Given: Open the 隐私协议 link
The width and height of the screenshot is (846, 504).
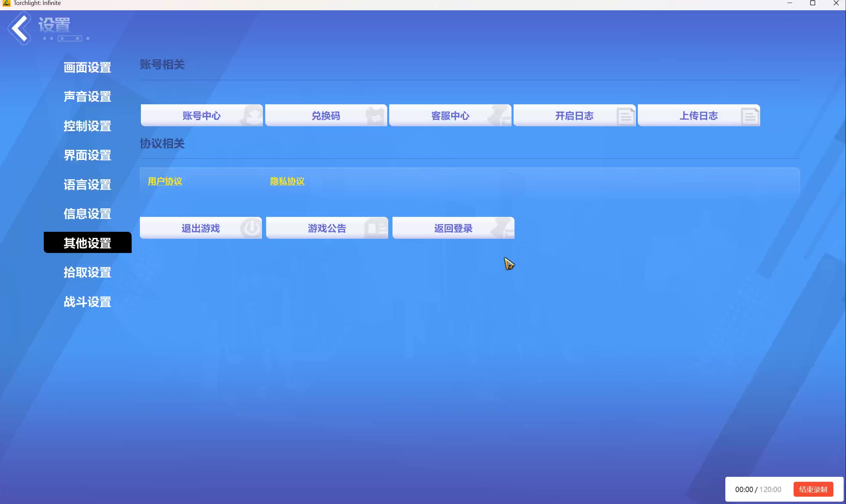Looking at the screenshot, I should (x=287, y=181).
